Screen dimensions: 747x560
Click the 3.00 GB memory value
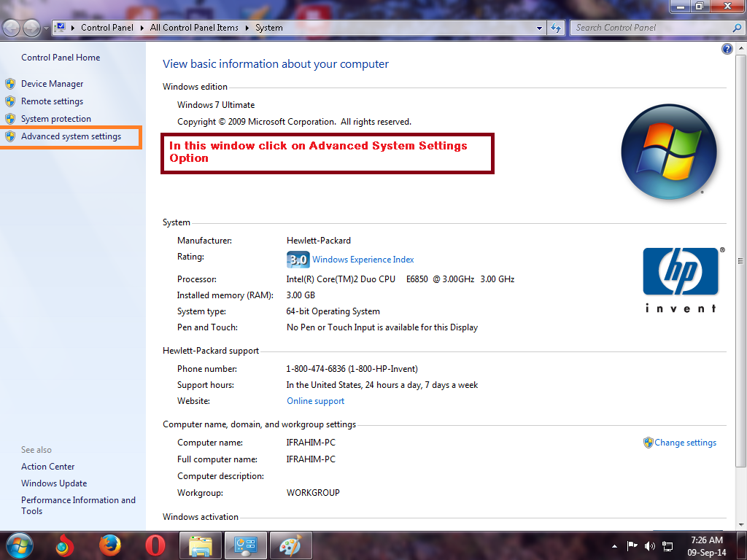[301, 295]
